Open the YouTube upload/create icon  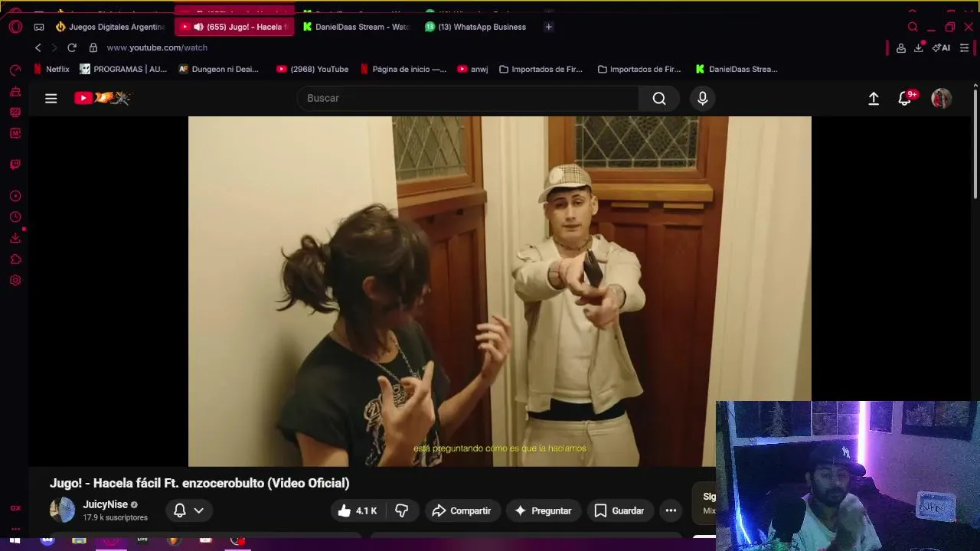click(874, 98)
